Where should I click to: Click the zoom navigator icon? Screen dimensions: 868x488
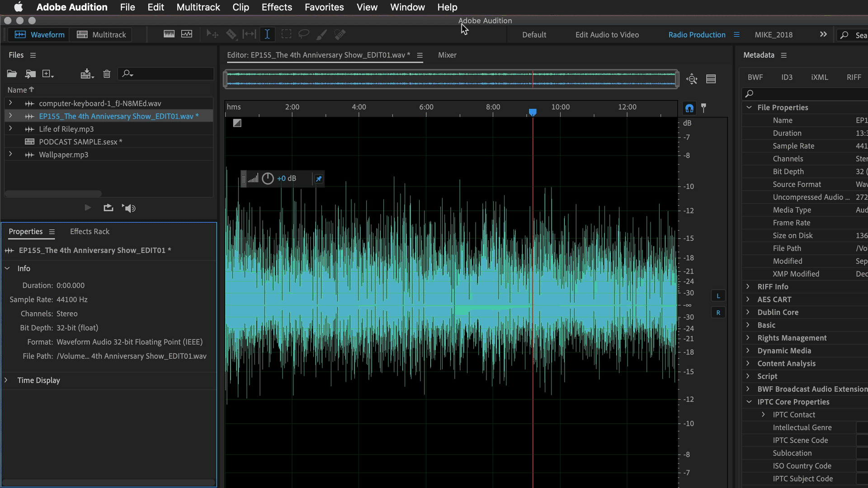point(692,79)
